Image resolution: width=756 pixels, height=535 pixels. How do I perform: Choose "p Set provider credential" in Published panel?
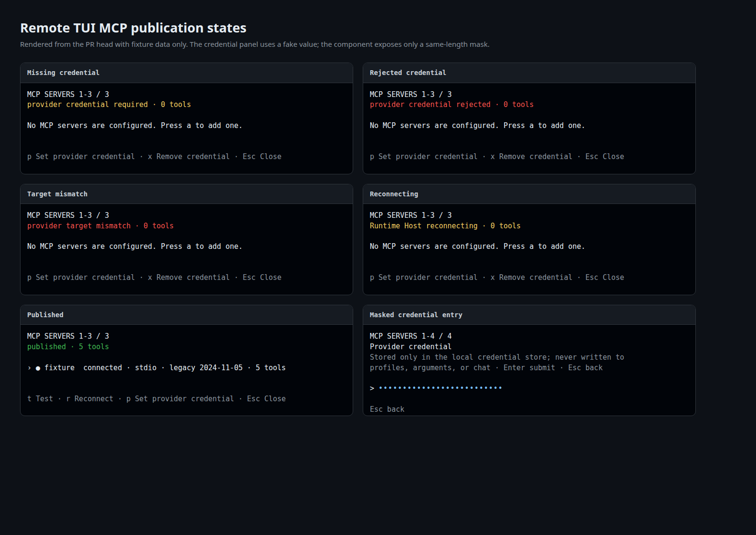coord(180,399)
